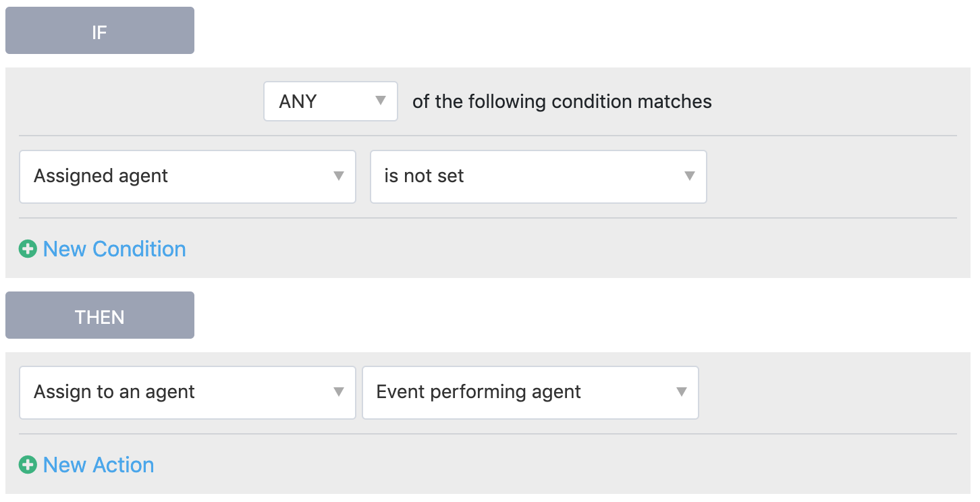Click the divider line above New Action

tap(488, 434)
